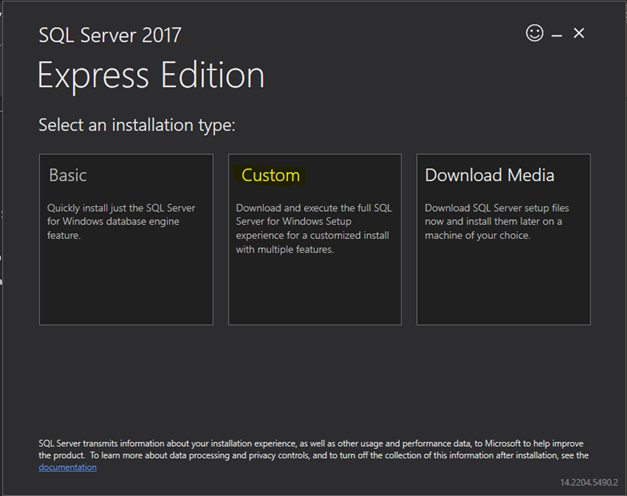Viewport: 627px width, 496px height.
Task: Click the 'Select an installation type:' label
Action: point(136,126)
